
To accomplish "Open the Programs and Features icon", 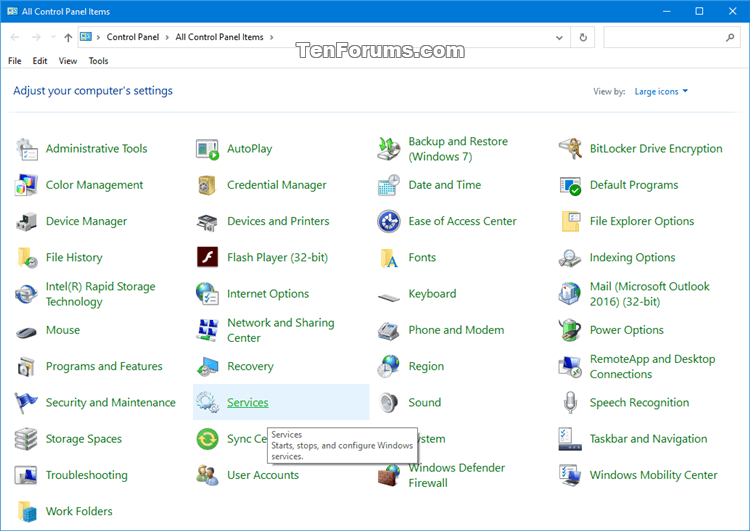I will [26, 367].
